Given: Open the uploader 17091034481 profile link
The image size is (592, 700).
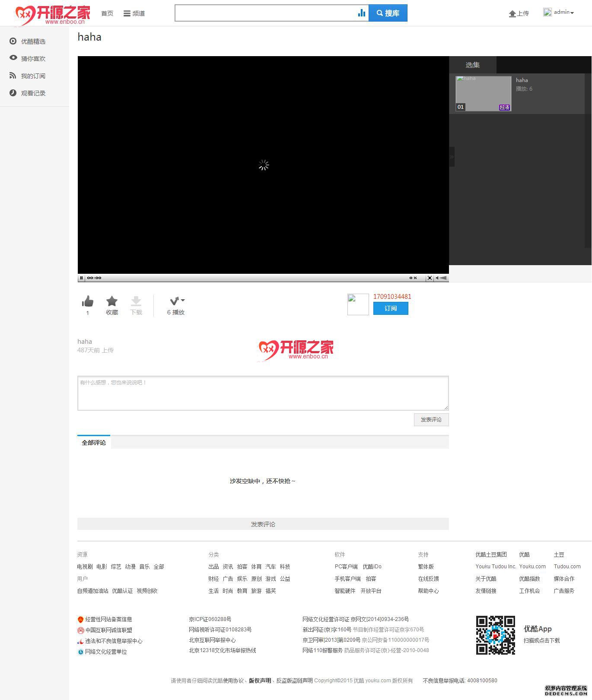Looking at the screenshot, I should 392,297.
